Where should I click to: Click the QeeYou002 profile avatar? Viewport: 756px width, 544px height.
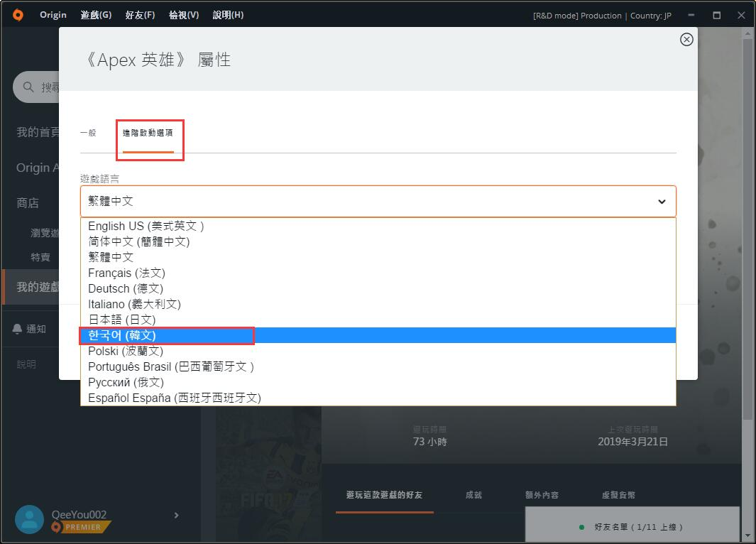[x=29, y=519]
